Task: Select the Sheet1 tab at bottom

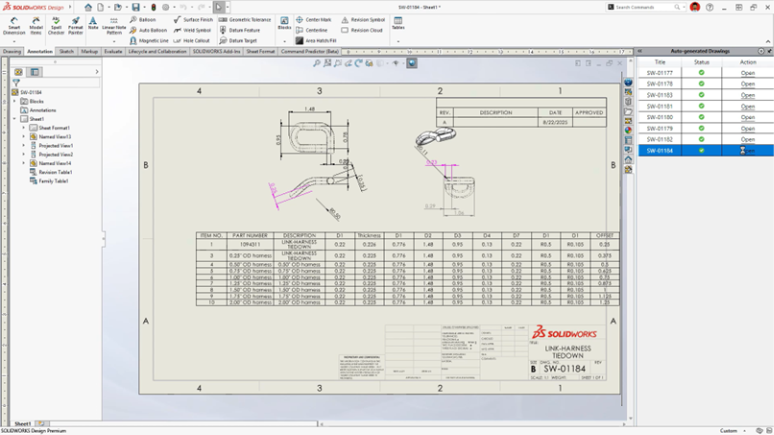Action: point(22,424)
